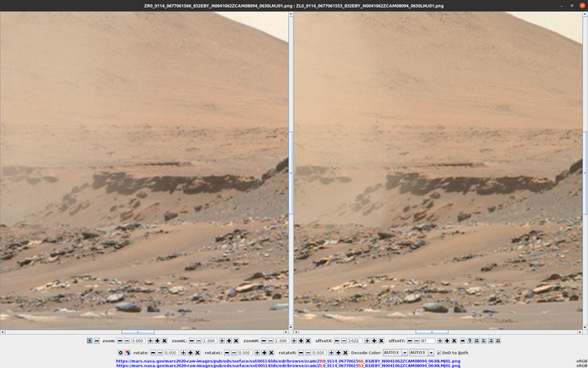This screenshot has height=368, width=588.
Task: Click the left pane's scroll-up arrow
Action: tap(291, 14)
